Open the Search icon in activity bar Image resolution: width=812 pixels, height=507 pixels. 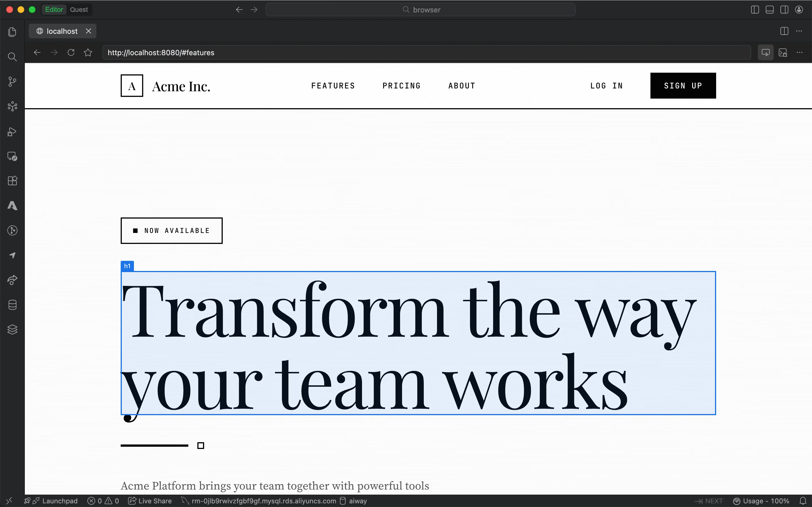12,57
